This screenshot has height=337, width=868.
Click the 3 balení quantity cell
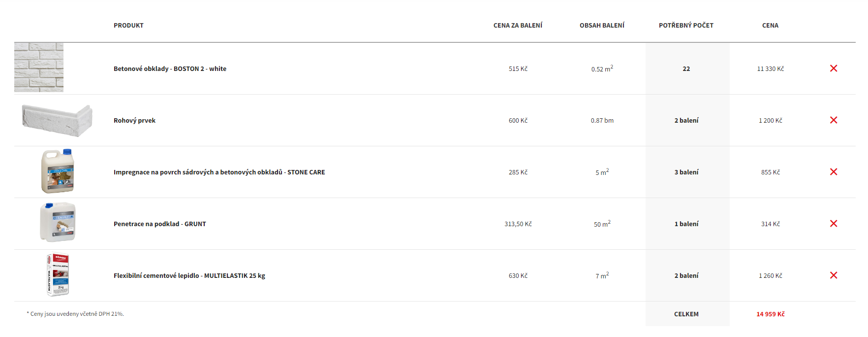click(686, 172)
